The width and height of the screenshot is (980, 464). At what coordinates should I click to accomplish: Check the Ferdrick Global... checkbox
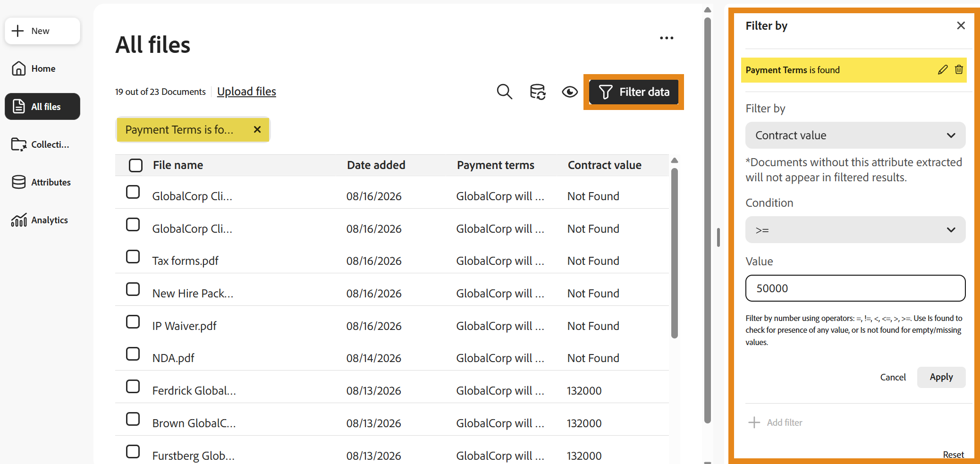(133, 387)
